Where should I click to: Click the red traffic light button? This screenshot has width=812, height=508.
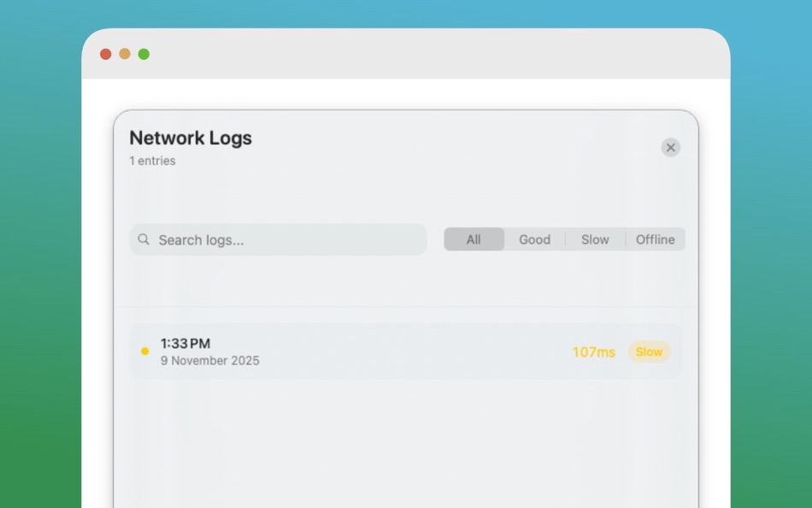click(x=104, y=53)
